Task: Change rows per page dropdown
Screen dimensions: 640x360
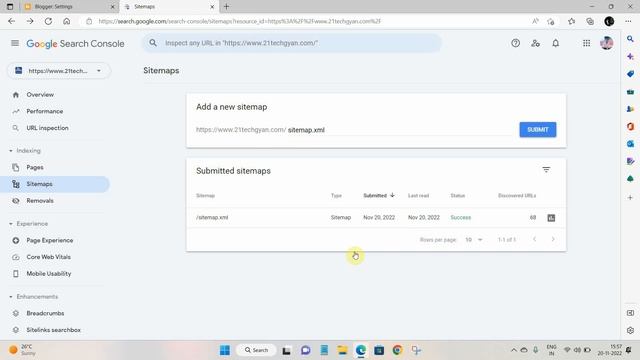Action: [474, 240]
